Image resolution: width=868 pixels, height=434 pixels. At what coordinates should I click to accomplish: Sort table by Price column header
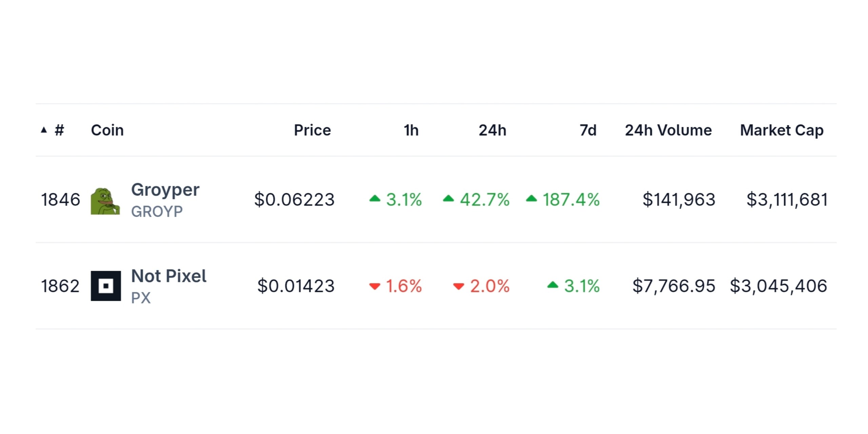pos(312,130)
